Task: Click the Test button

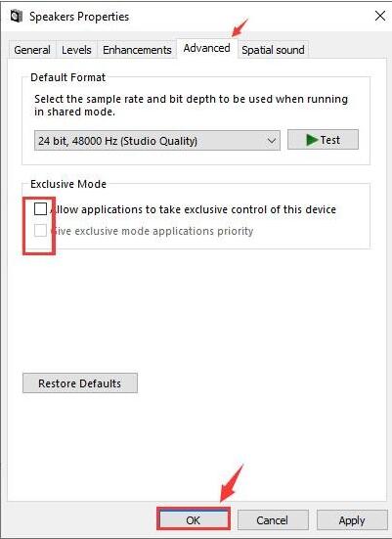Action: (x=323, y=140)
